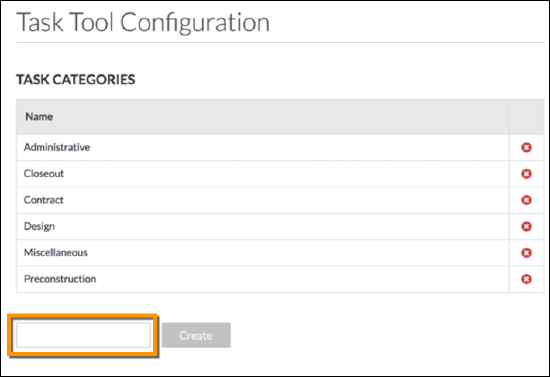Viewport: 550px width, 377px height.
Task: Remove the Closeout category with its red X
Action: (526, 174)
